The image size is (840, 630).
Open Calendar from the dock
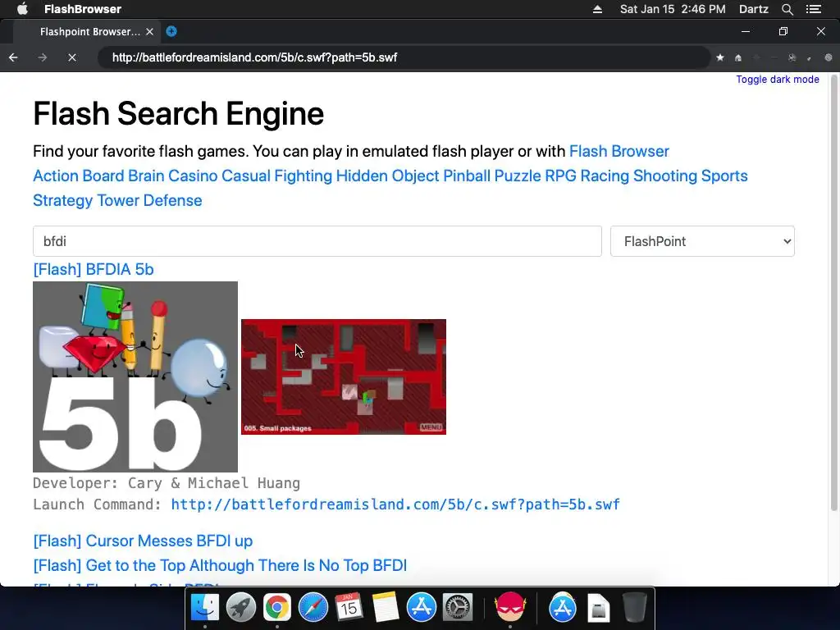[x=349, y=608]
